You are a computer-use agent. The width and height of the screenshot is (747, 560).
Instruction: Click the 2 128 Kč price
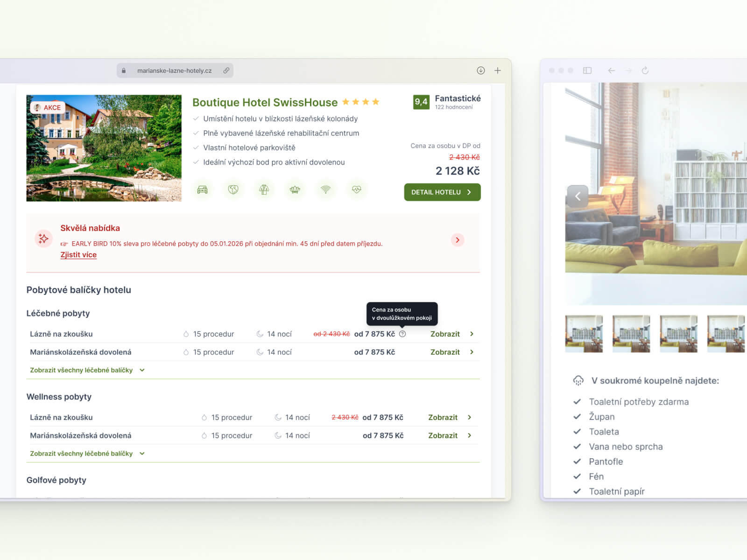pos(458,171)
